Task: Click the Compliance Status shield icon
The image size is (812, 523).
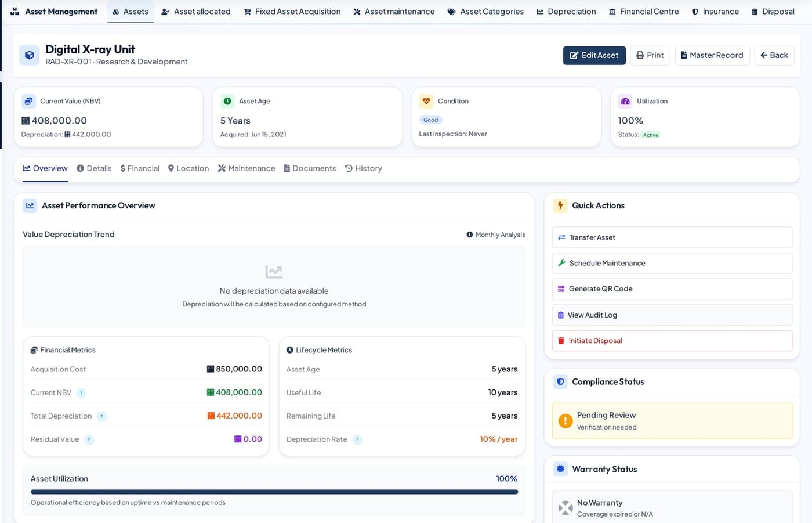Action: pos(560,382)
